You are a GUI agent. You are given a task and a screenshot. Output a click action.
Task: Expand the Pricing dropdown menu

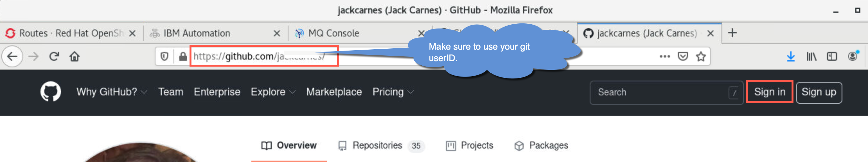tap(393, 92)
